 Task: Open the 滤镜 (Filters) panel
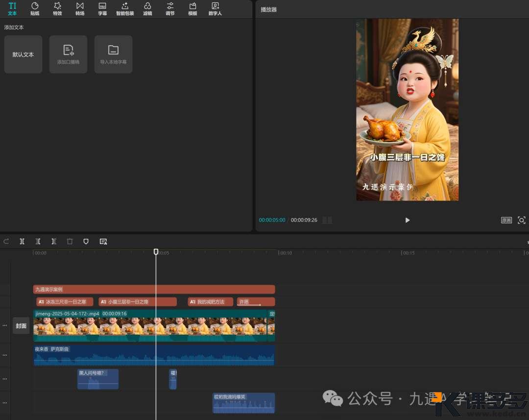pos(147,9)
